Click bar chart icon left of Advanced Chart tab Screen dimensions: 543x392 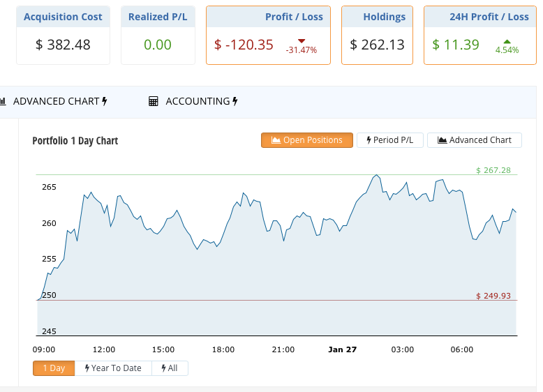[x=3, y=101]
